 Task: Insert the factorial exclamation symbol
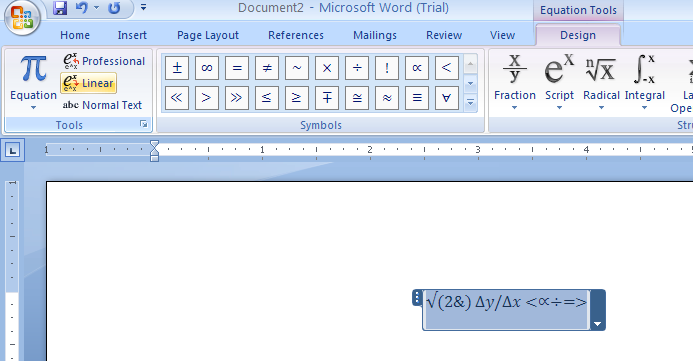(387, 68)
